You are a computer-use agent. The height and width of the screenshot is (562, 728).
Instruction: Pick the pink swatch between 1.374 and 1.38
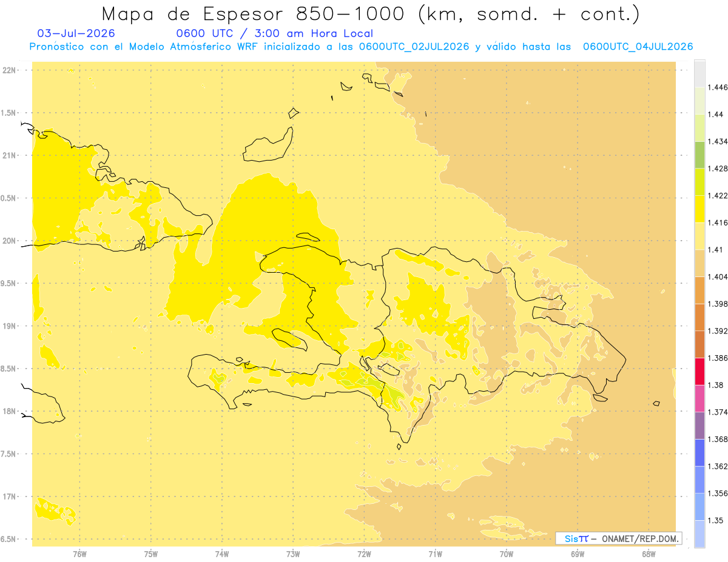(x=699, y=399)
